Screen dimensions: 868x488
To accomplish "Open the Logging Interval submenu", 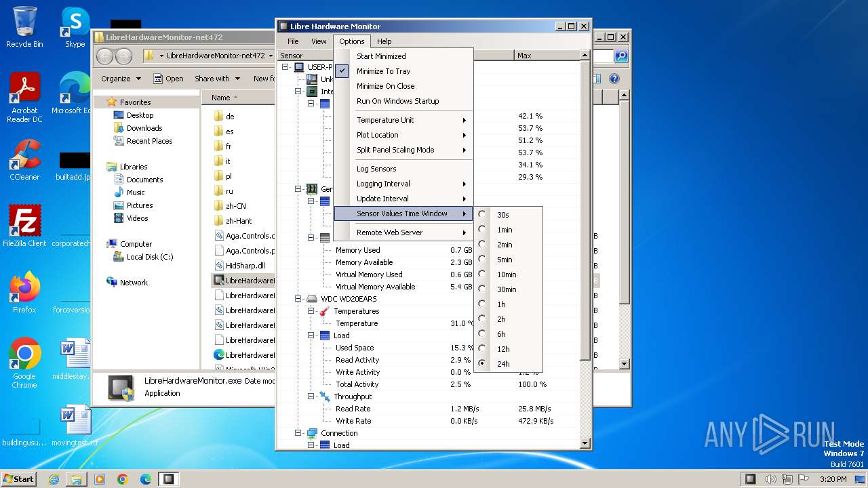I will [x=403, y=184].
